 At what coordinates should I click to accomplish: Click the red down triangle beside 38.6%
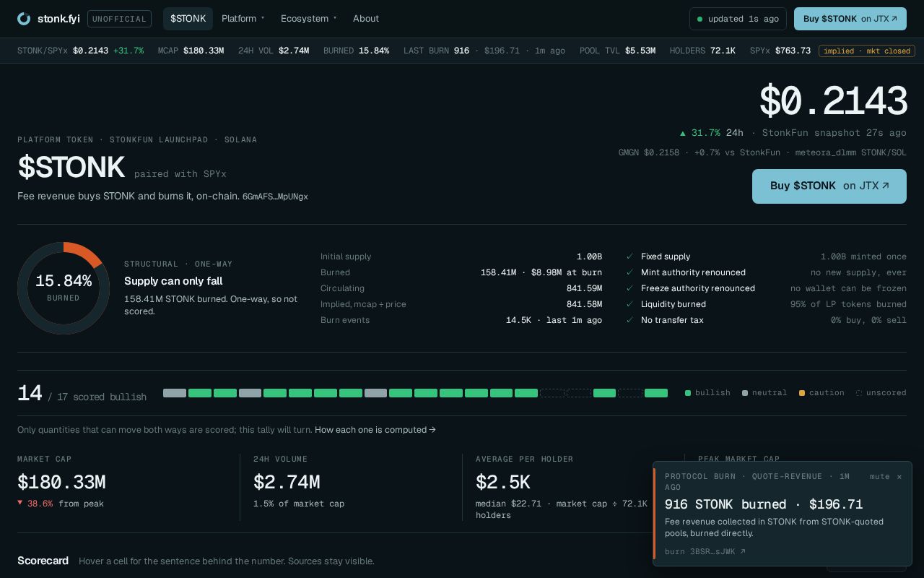(x=20, y=503)
